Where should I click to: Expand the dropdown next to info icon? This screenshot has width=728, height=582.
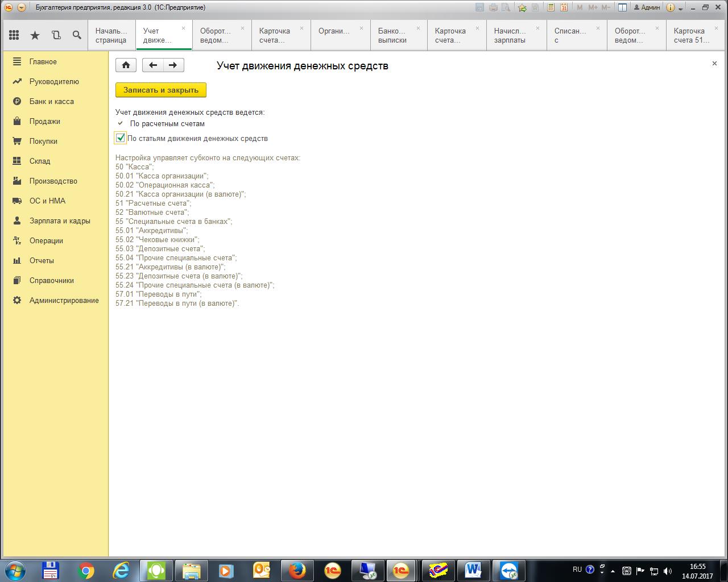681,8
